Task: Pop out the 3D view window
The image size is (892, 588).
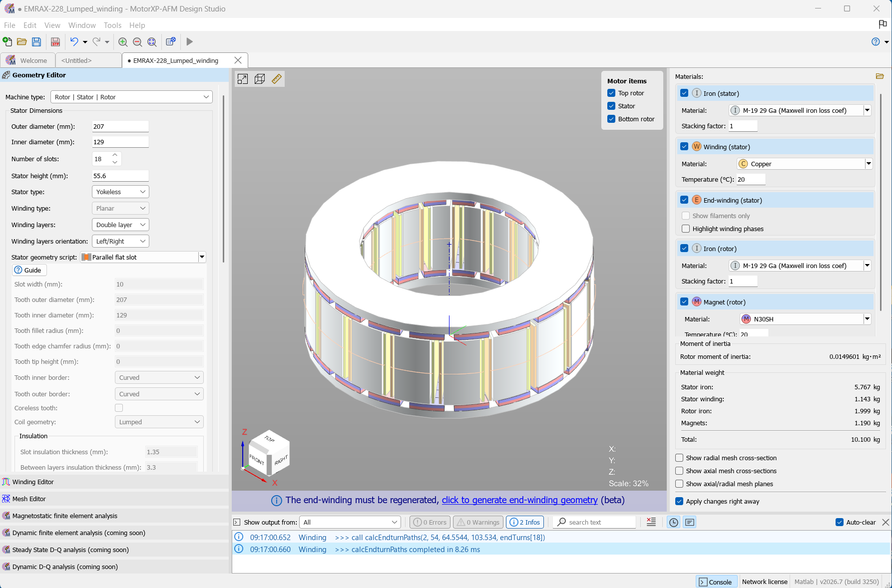Action: (243, 79)
